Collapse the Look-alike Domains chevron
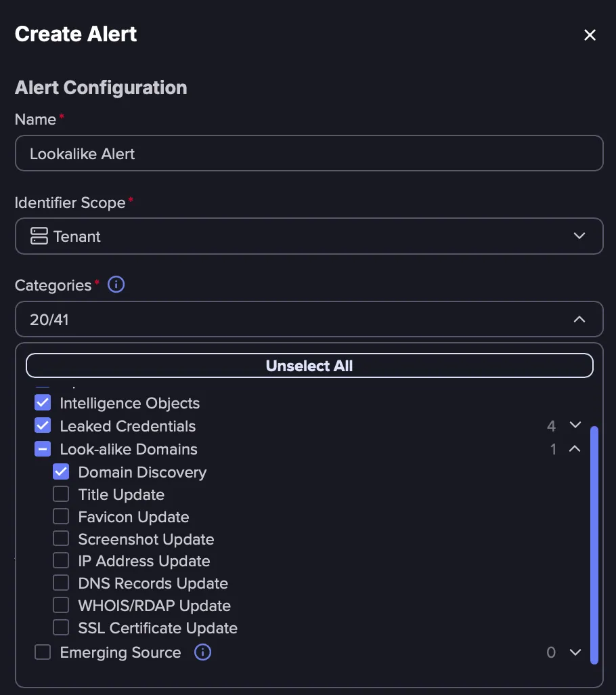Viewport: 616px width, 695px height. [x=575, y=448]
